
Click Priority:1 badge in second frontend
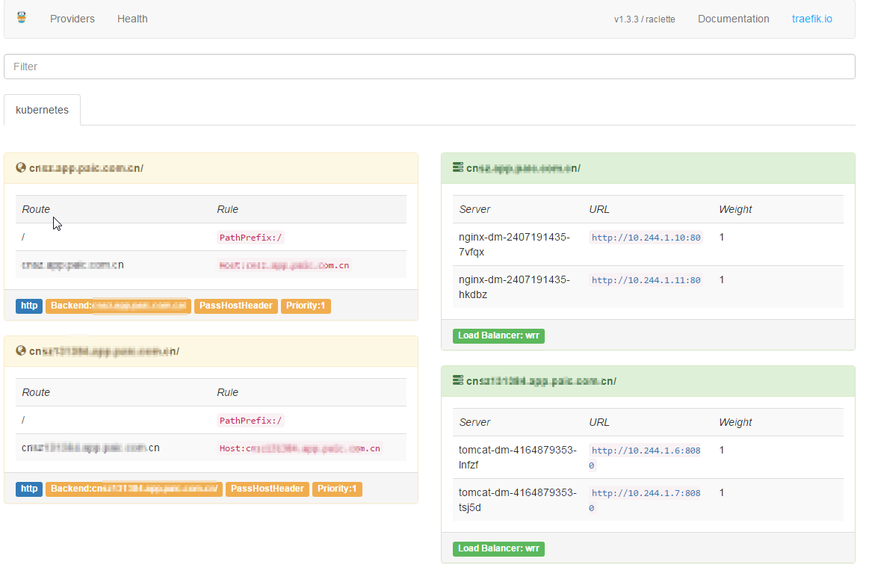point(337,489)
